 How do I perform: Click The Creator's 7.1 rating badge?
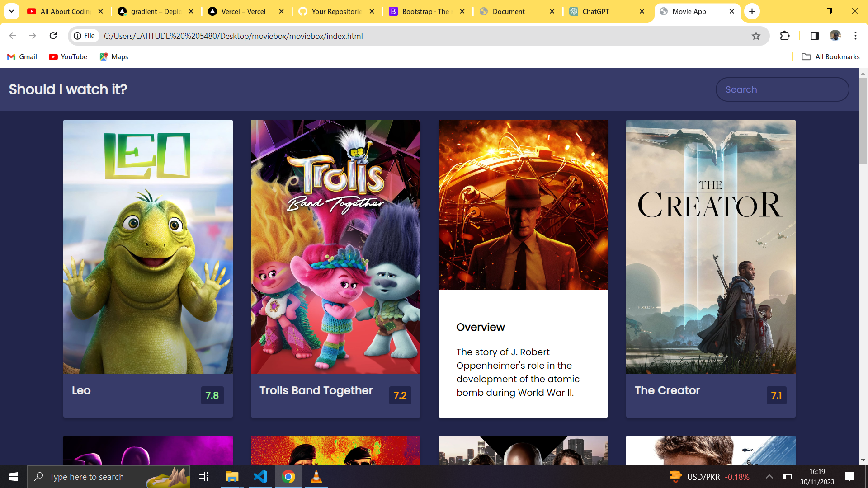[x=776, y=395]
